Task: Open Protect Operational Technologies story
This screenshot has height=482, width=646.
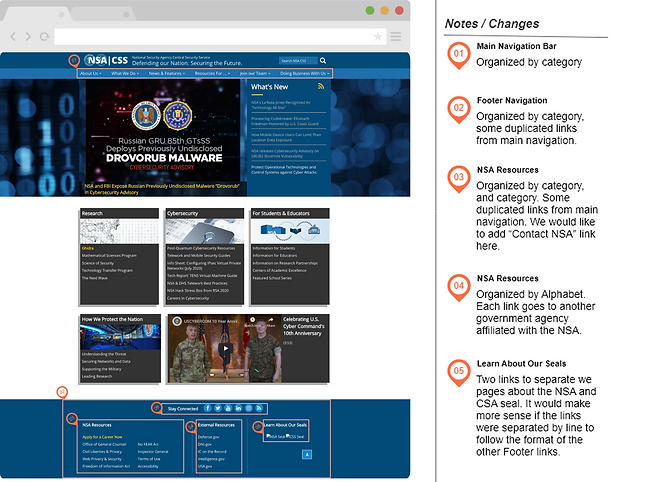Action: pyautogui.click(x=284, y=170)
